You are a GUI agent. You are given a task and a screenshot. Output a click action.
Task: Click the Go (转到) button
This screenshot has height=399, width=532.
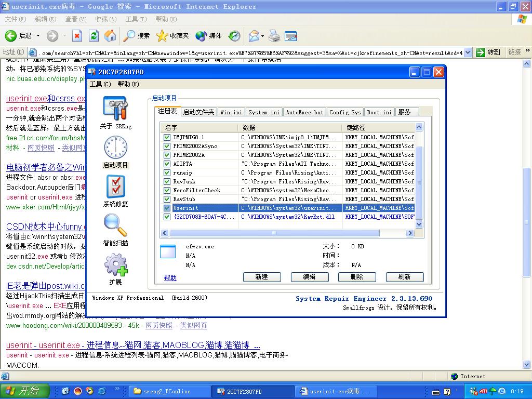point(488,52)
